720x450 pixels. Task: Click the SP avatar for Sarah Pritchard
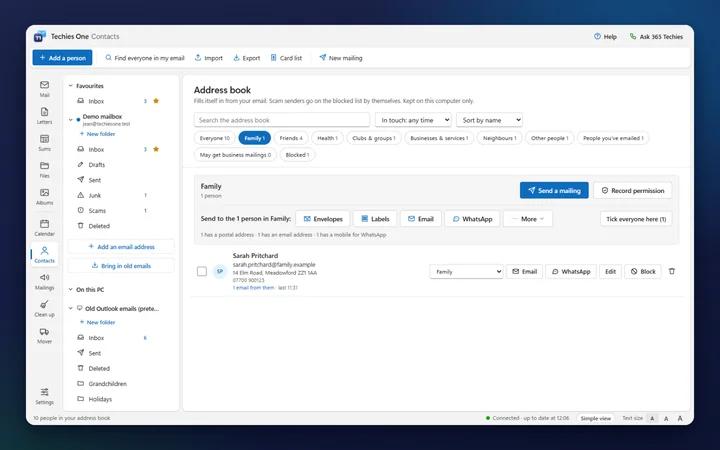pyautogui.click(x=220, y=271)
